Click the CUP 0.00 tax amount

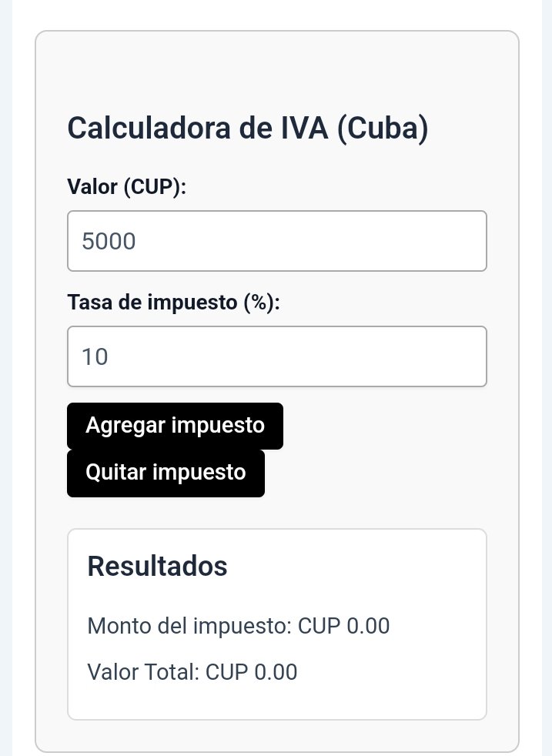[343, 627]
